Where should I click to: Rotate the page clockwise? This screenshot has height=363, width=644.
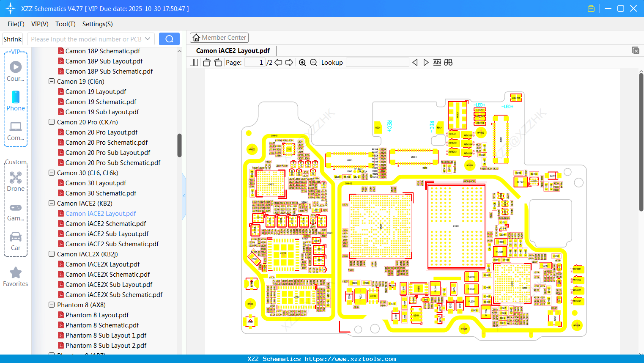click(x=218, y=62)
